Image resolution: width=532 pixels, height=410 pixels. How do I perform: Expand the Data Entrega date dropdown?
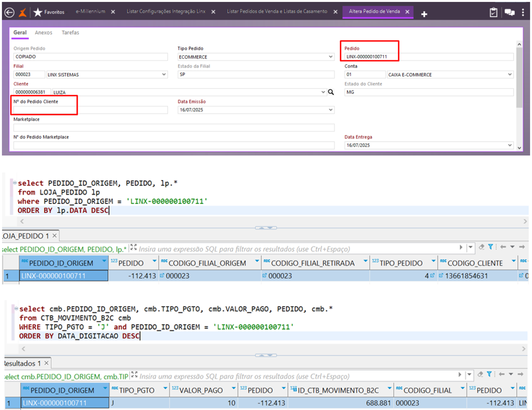tap(510, 145)
